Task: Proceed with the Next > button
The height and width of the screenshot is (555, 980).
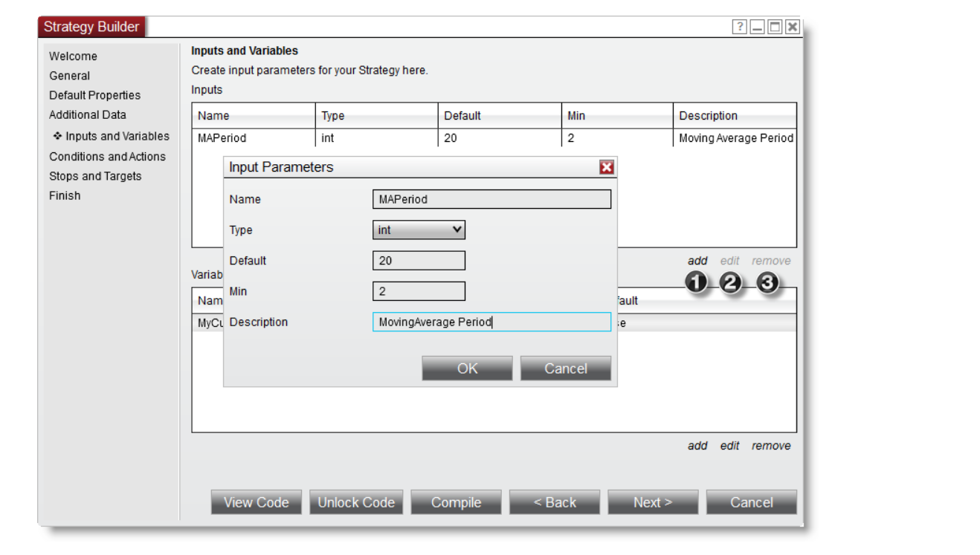Action: (x=653, y=502)
